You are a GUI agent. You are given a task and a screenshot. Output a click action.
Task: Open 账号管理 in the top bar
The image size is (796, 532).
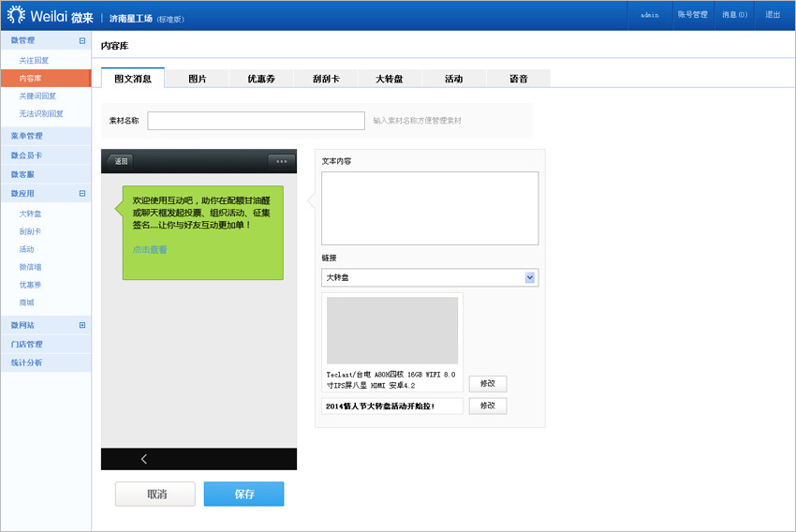coord(692,15)
